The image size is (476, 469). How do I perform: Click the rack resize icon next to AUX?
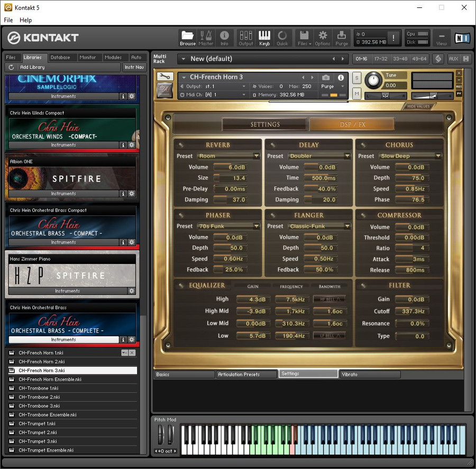(465, 59)
